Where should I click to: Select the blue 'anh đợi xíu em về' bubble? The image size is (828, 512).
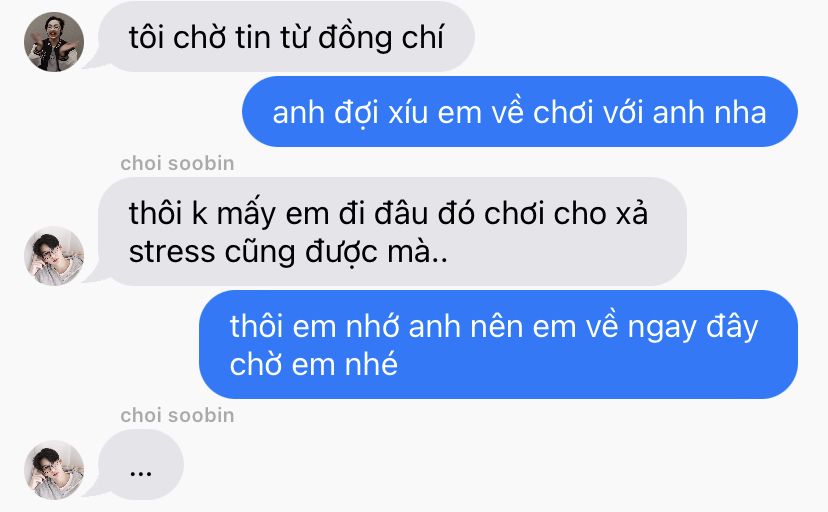(x=520, y=112)
